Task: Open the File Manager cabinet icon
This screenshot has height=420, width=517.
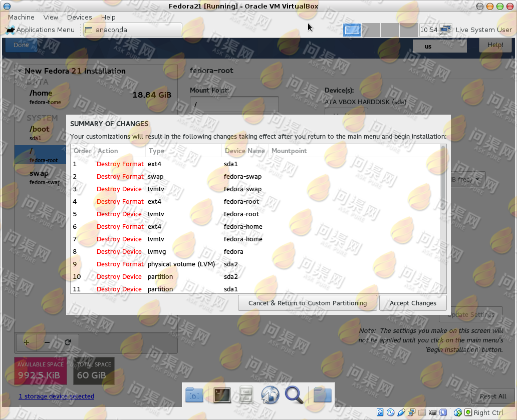Action: coord(246,394)
